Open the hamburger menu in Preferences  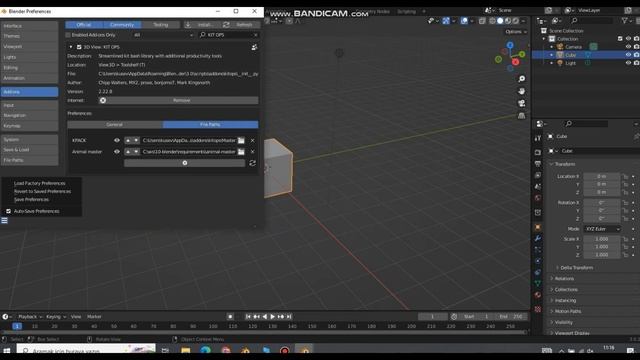pos(4,220)
